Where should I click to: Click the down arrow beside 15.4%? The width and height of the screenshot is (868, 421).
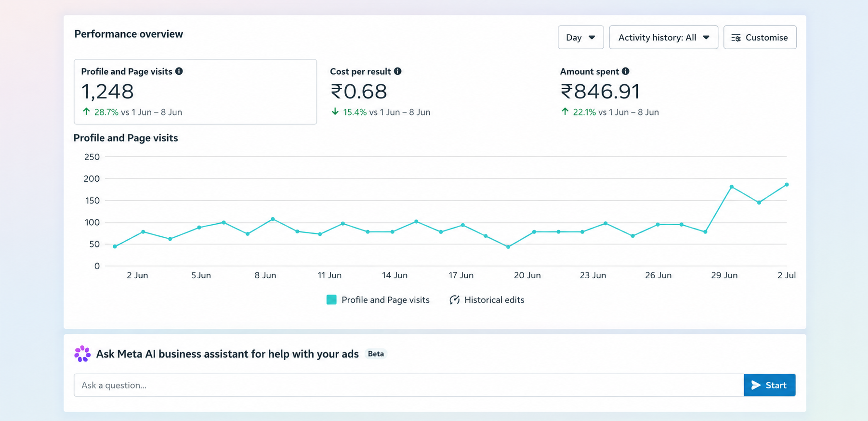tap(335, 111)
